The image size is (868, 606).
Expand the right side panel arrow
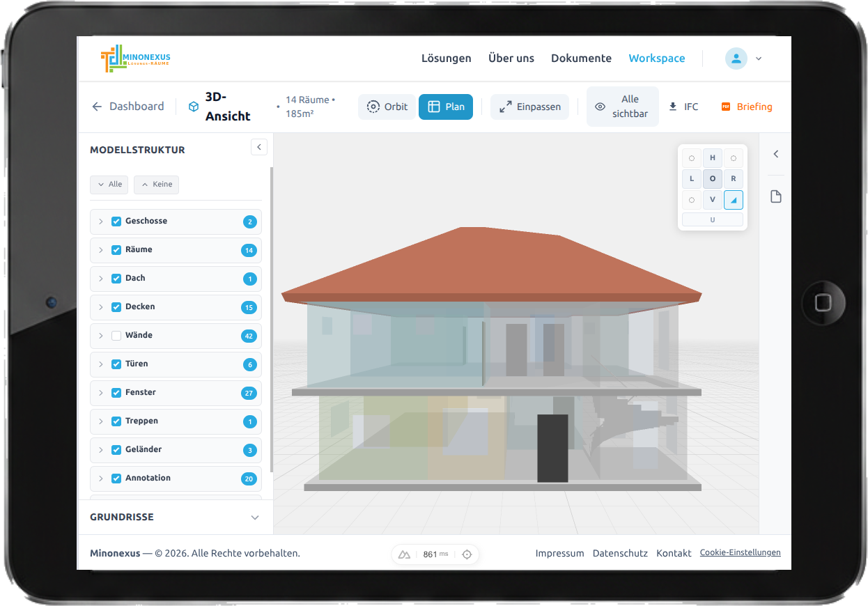(776, 154)
